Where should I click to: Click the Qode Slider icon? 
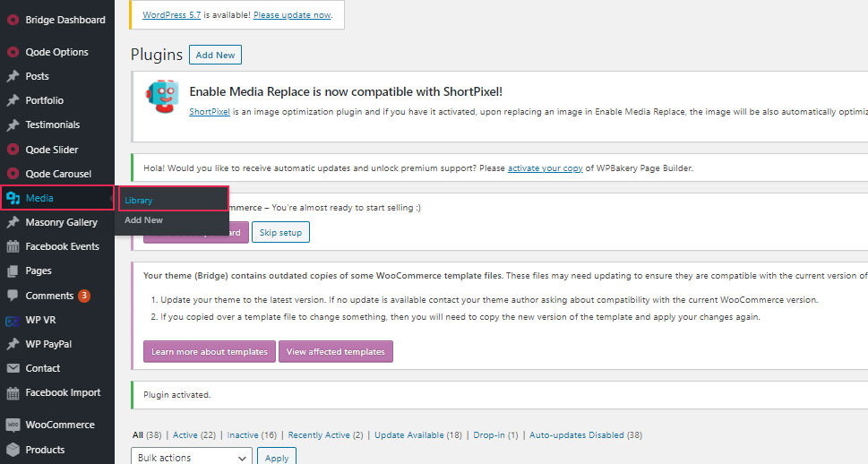pyautogui.click(x=13, y=150)
